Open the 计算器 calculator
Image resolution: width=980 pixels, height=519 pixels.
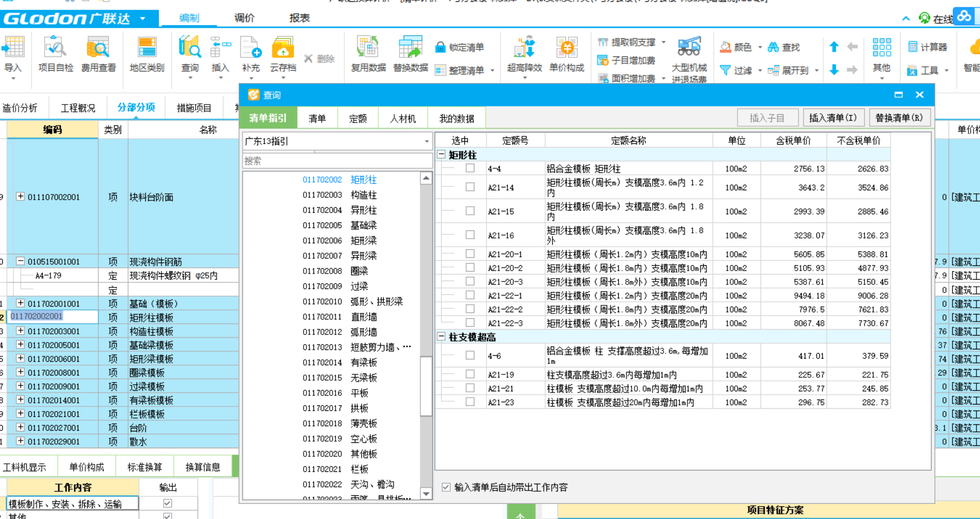(927, 47)
